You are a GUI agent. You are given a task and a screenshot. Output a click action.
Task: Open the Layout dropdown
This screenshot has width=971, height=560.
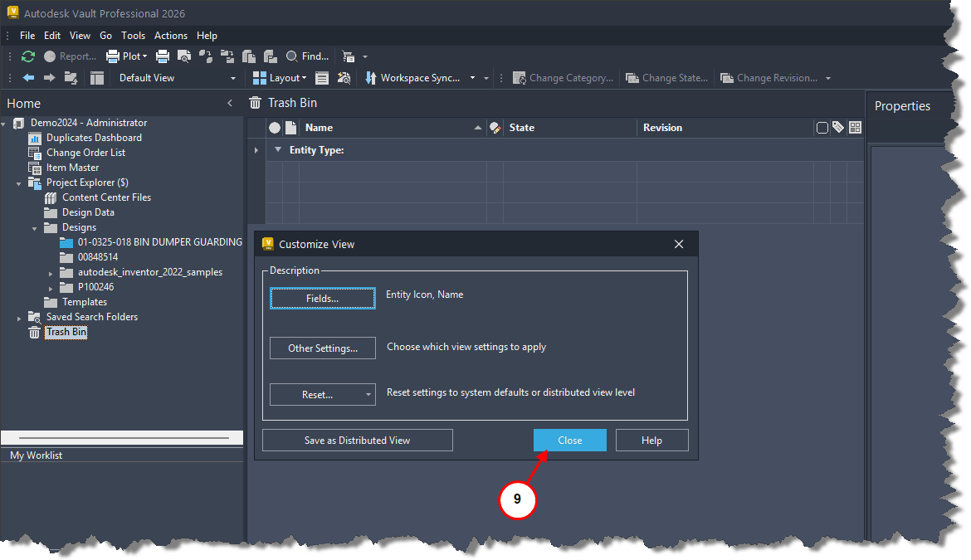pos(280,78)
